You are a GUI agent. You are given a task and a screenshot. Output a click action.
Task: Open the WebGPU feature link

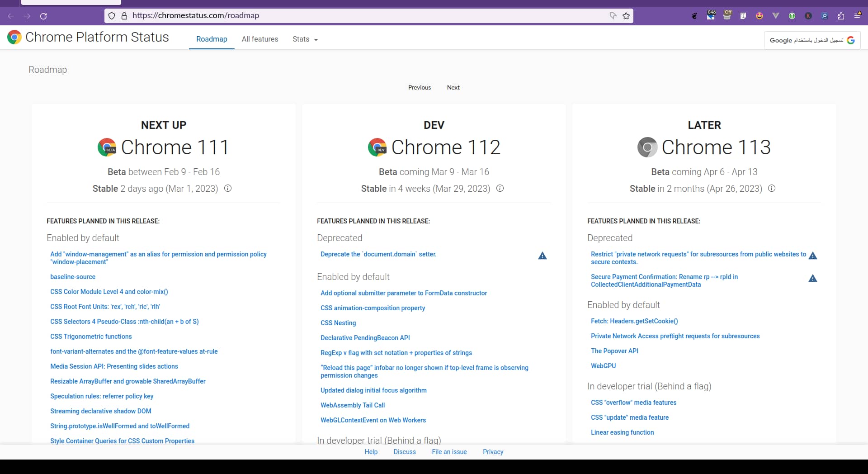point(603,366)
